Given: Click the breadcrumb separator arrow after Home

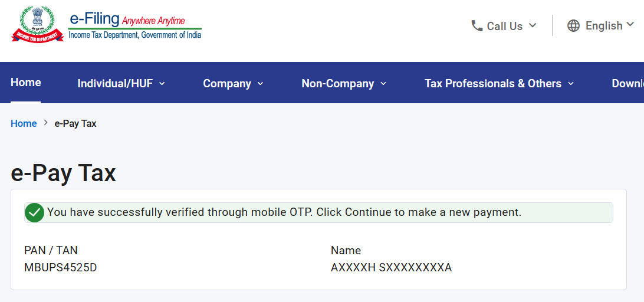Looking at the screenshot, I should click(45, 123).
